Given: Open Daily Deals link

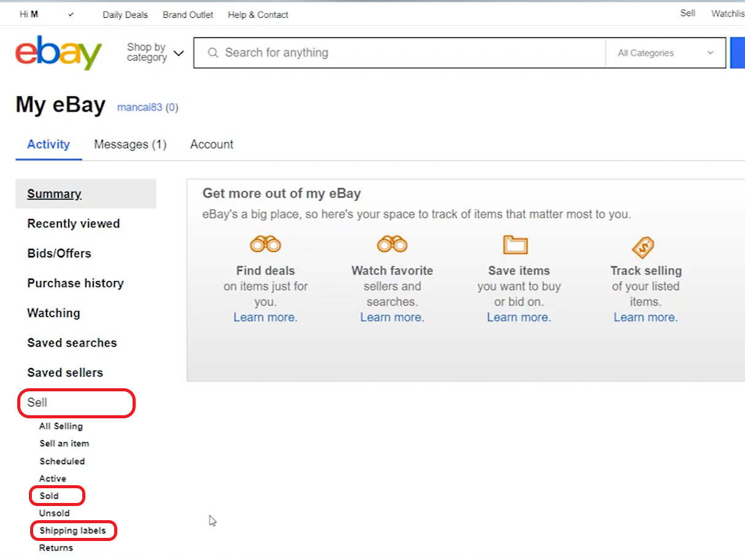Looking at the screenshot, I should click(125, 15).
